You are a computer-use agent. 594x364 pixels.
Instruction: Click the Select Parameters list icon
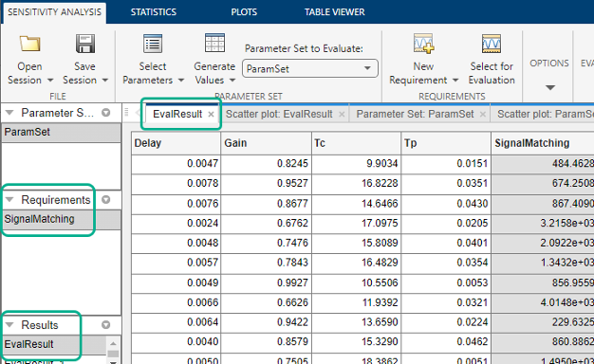click(153, 44)
